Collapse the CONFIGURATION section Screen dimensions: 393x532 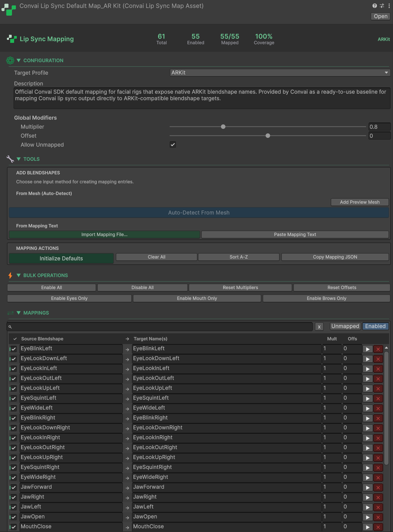tap(19, 61)
